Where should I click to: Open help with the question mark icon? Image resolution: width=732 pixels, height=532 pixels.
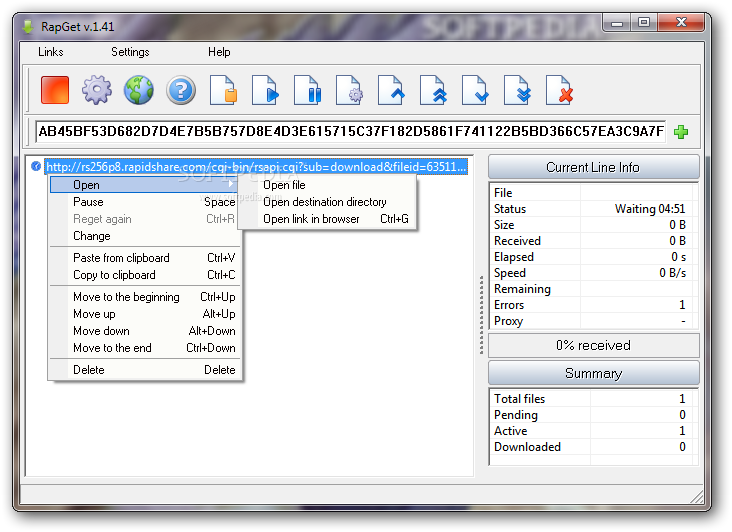tap(181, 90)
